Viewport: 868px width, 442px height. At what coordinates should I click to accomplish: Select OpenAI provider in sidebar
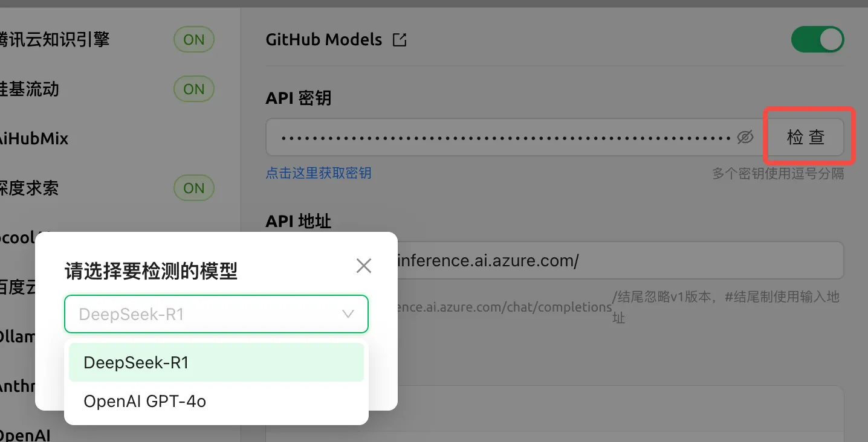[25, 435]
